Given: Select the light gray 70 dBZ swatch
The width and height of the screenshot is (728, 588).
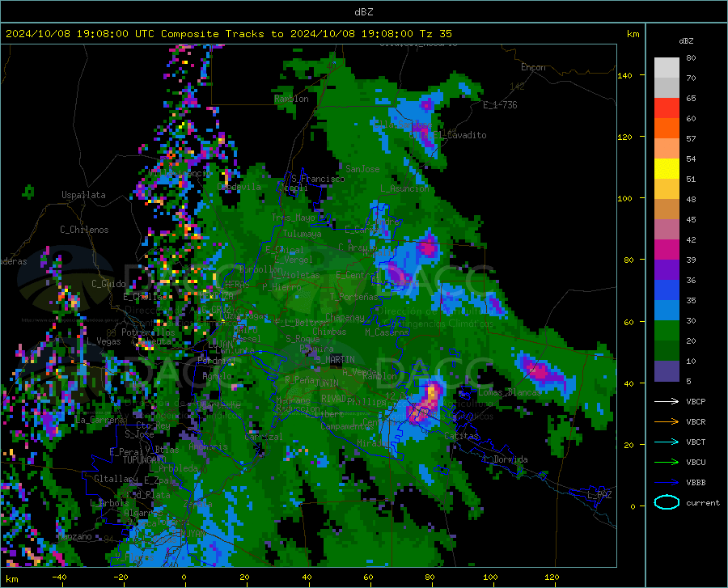Looking at the screenshot, I should pos(667,68).
